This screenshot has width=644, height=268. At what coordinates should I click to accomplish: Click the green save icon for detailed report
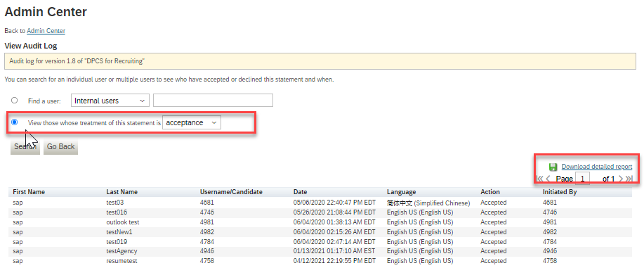click(553, 167)
